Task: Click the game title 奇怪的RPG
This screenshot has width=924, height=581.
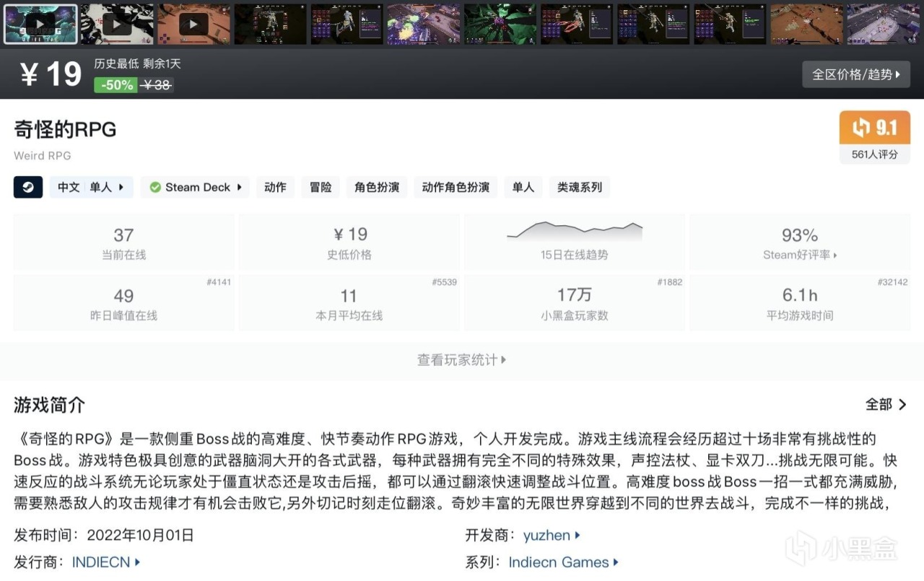Action: tap(65, 129)
